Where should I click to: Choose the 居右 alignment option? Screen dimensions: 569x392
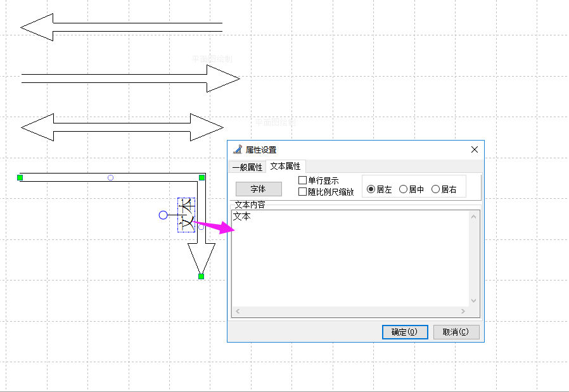[x=435, y=189]
